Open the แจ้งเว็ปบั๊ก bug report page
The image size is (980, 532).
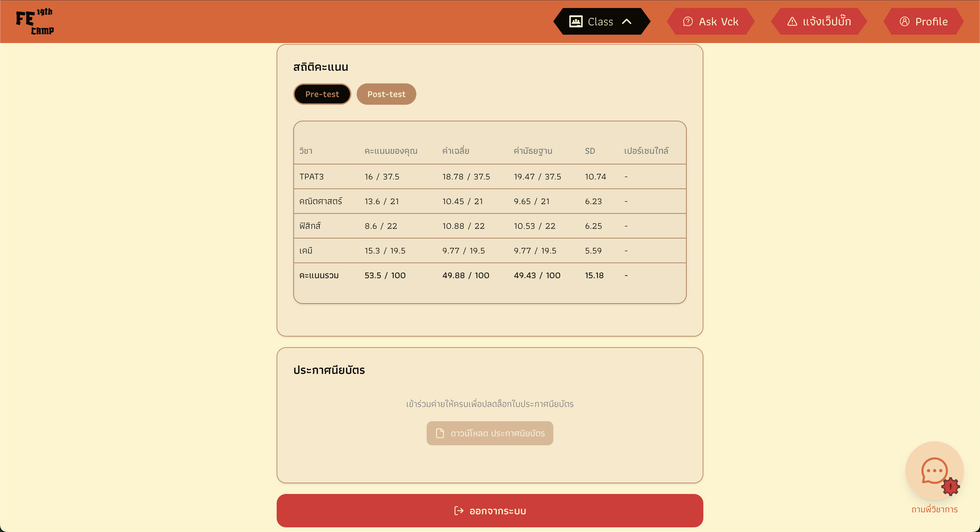click(x=819, y=21)
